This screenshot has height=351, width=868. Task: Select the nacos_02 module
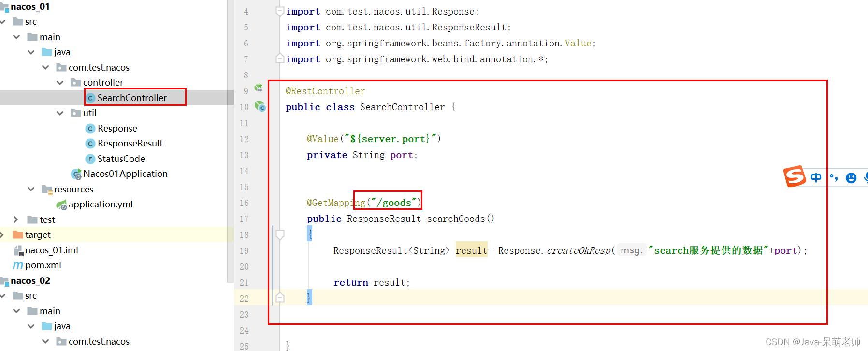tap(30, 280)
